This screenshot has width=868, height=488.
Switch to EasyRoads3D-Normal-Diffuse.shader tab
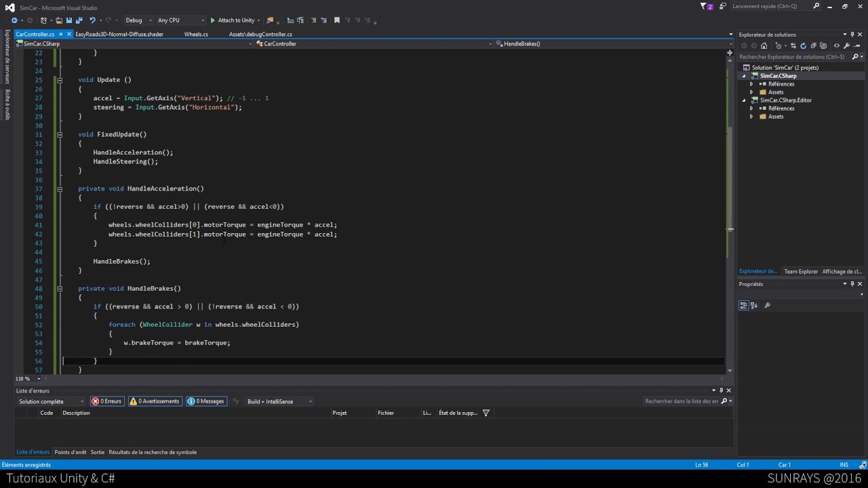coord(119,34)
